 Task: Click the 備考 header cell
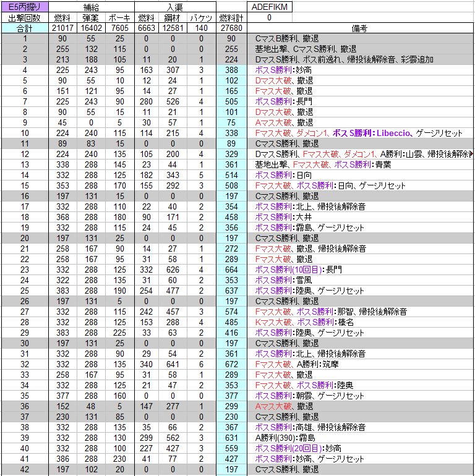tap(360, 28)
